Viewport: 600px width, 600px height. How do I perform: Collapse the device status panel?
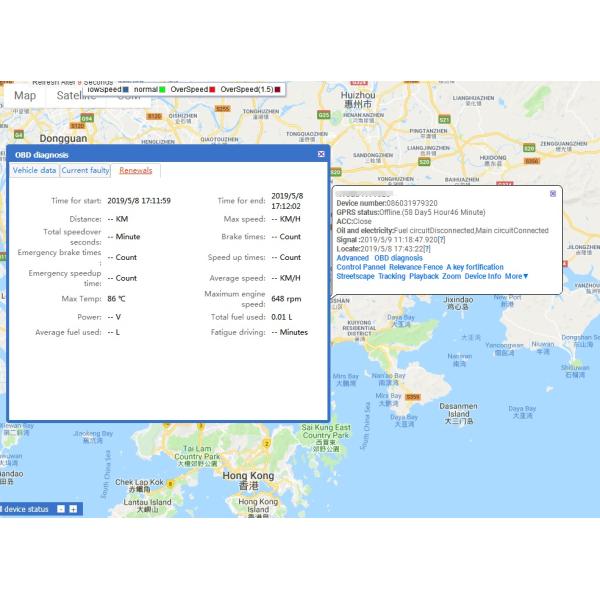tap(60, 509)
